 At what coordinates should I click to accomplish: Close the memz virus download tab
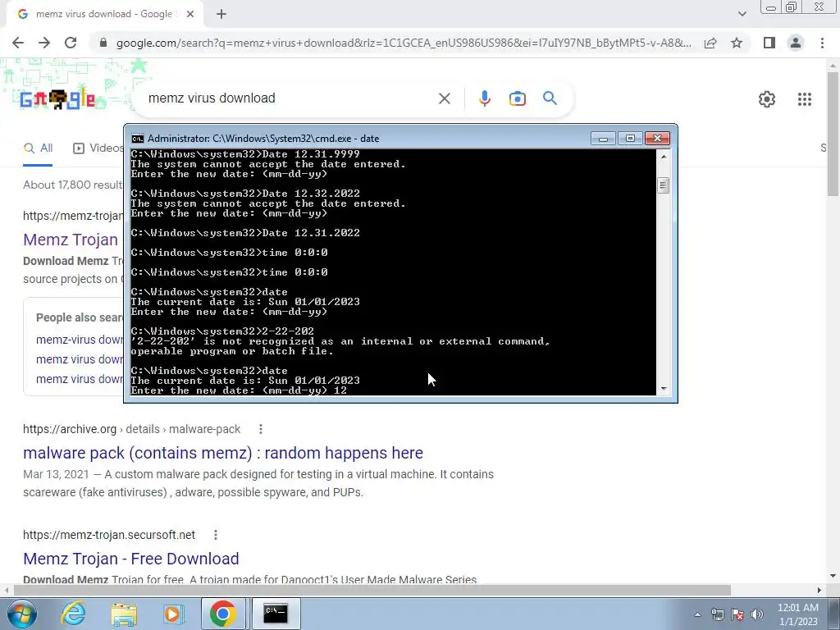coord(190,14)
